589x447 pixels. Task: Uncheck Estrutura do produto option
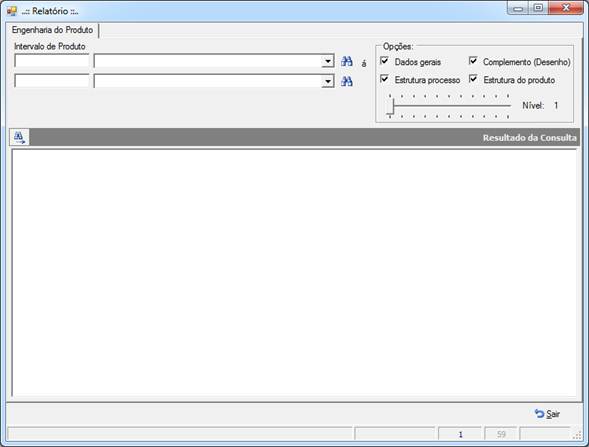[x=473, y=79]
